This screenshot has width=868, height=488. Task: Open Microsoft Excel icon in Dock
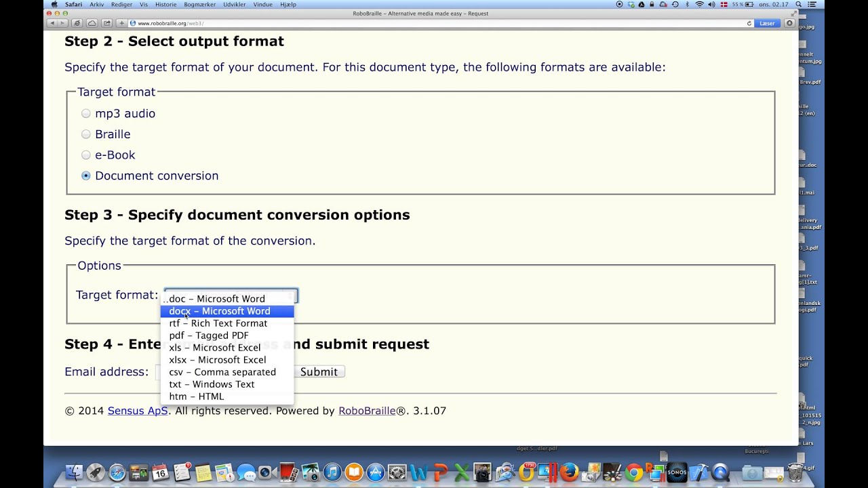[462, 472]
